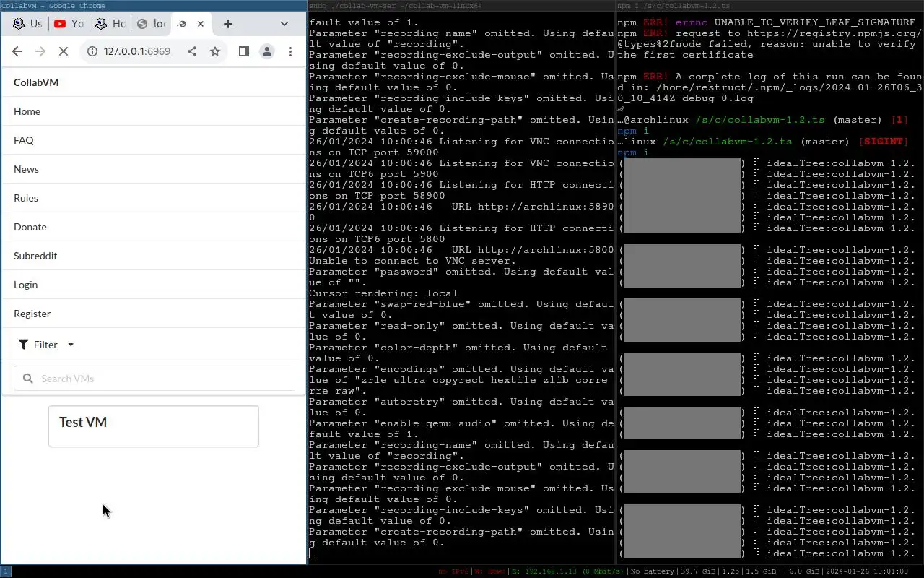Expand the Filter dropdown

click(46, 345)
